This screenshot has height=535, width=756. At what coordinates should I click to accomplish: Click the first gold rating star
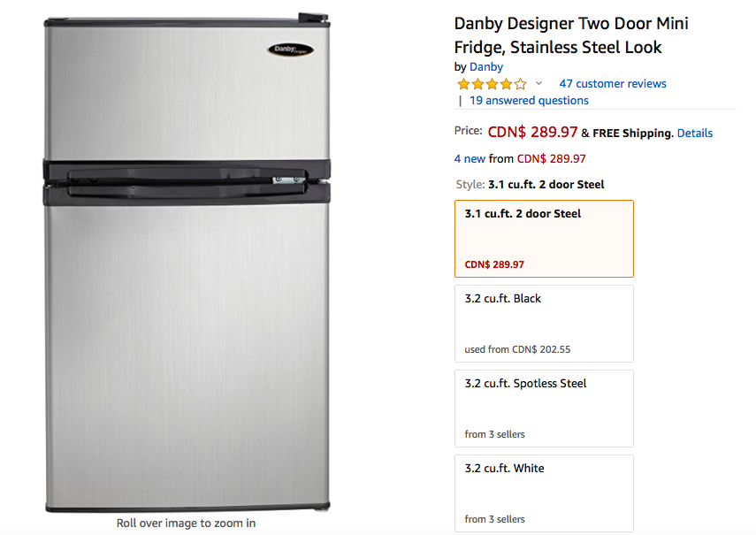pos(463,84)
